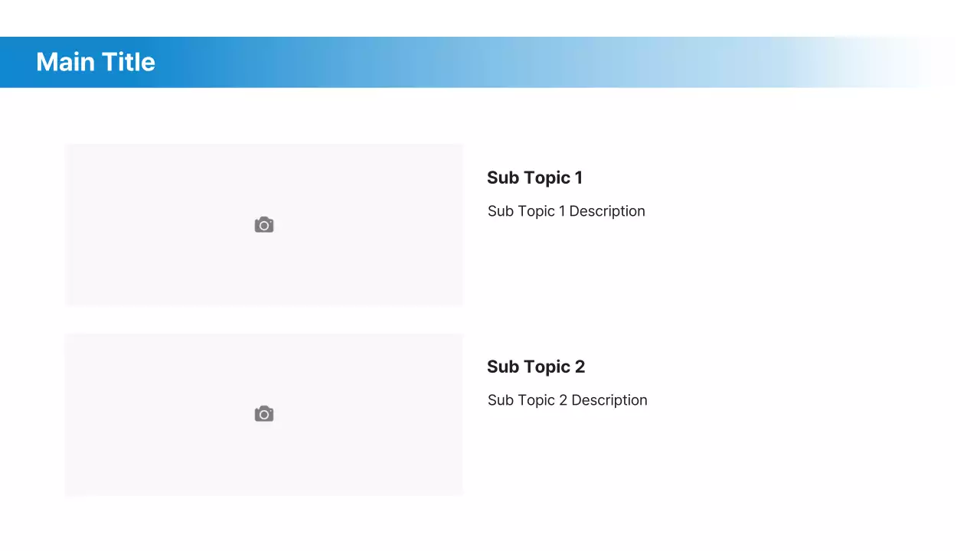Select the "Sub Topic 1 Description" text
This screenshot has height=551, width=980.
(x=566, y=211)
